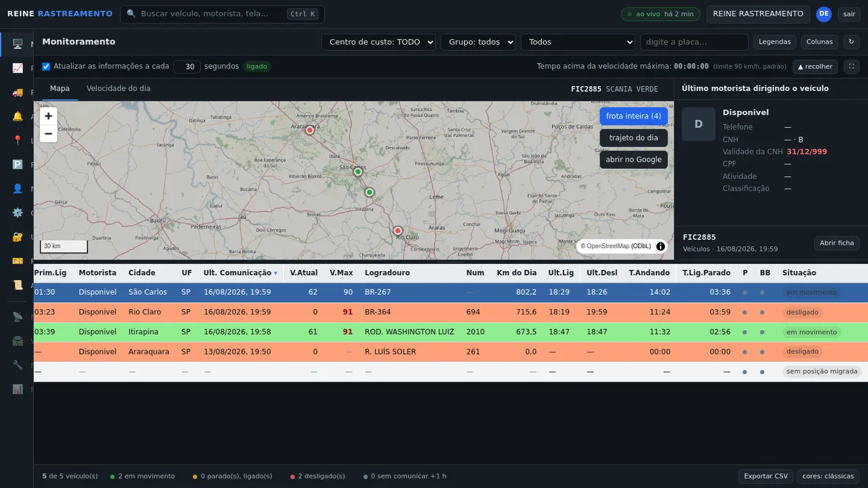Open the user silhouette sidebar icon
This screenshot has width=868, height=488.
point(18,188)
